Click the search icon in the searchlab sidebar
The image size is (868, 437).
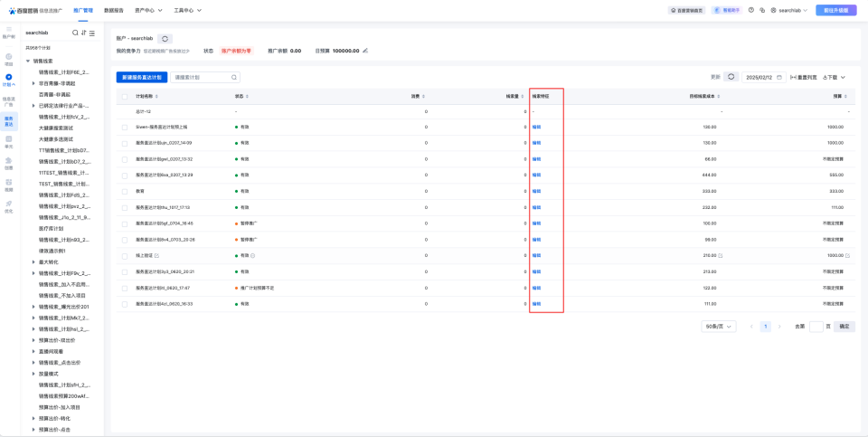75,33
